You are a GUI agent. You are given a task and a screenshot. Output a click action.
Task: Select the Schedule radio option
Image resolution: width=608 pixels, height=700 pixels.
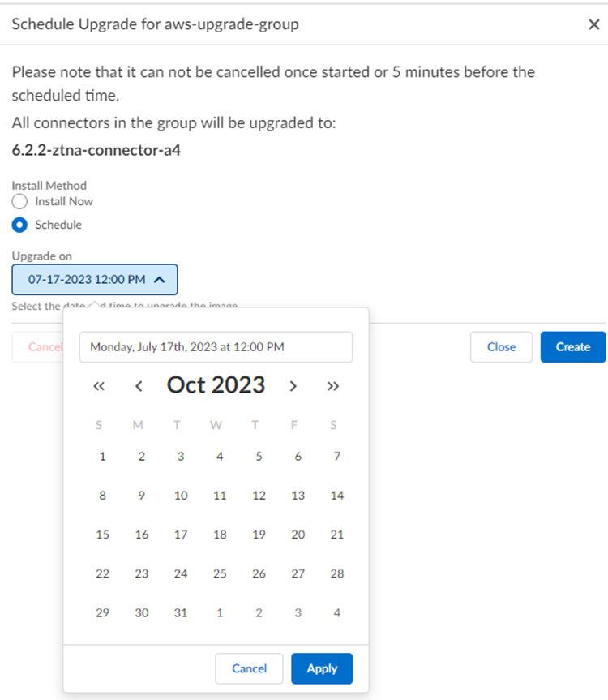tap(20, 225)
